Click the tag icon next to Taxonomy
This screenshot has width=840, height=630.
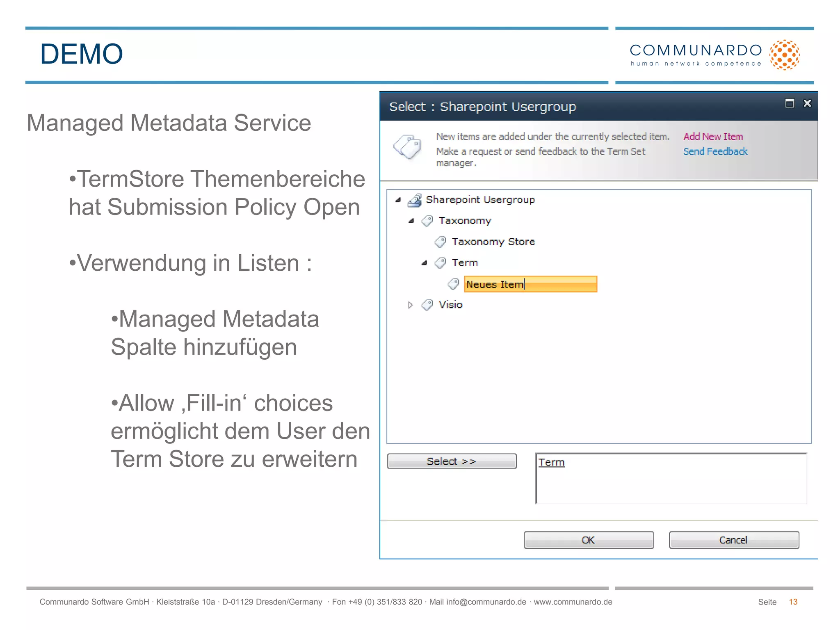click(x=427, y=221)
